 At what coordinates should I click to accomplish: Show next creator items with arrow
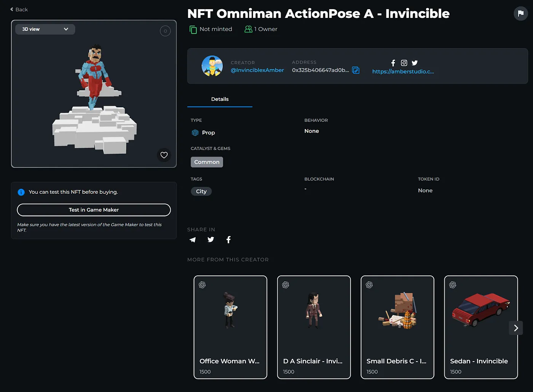(516, 328)
